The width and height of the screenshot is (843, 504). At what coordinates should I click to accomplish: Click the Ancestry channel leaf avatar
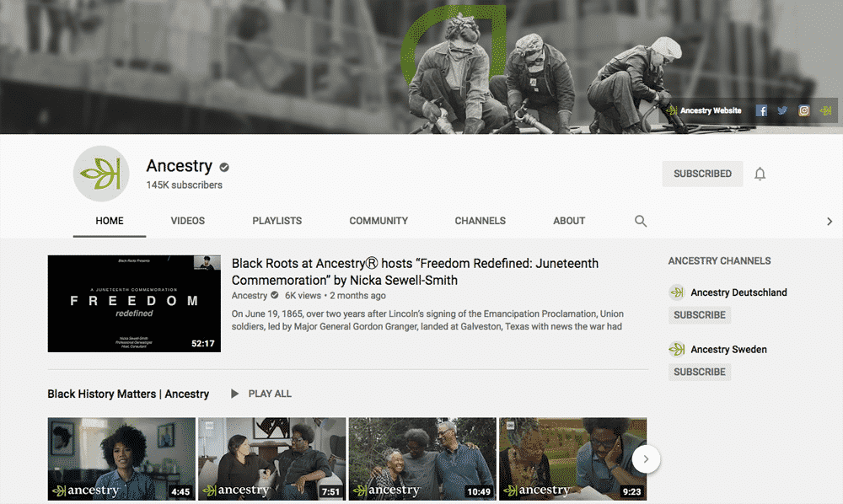point(101,174)
